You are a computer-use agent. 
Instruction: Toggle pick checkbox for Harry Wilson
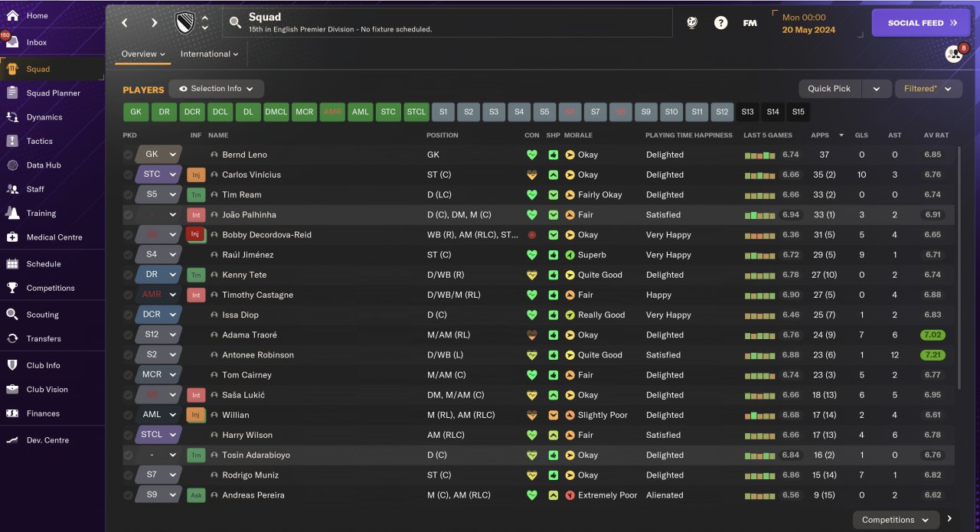(x=128, y=435)
